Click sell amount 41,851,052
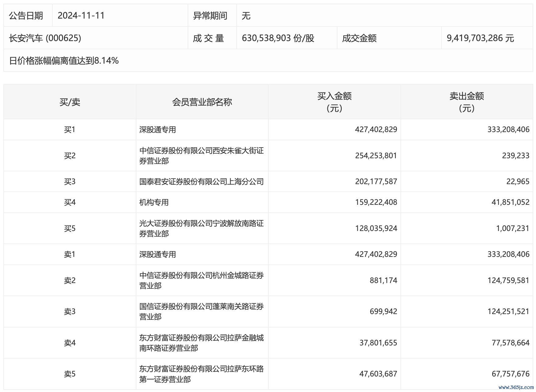 click(x=510, y=202)
